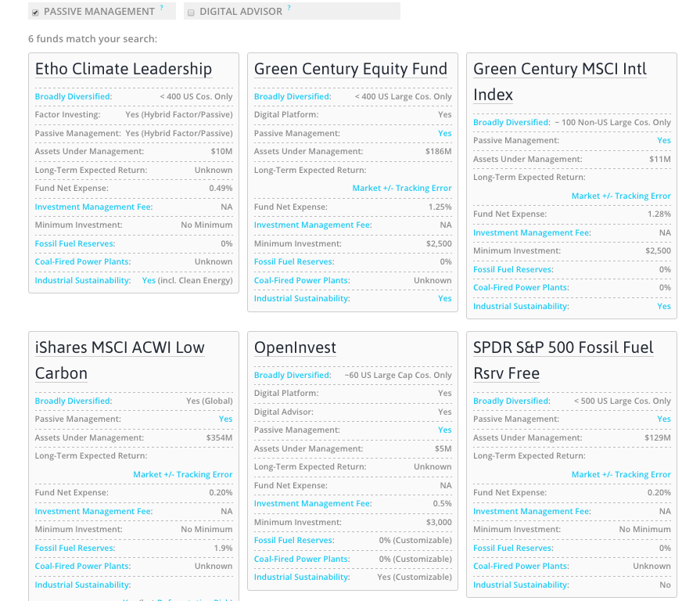Click Industrial Sustainability Yes in Green Century MSCI Intl card
Viewport: 700px width, 601px height.
pyautogui.click(x=664, y=306)
